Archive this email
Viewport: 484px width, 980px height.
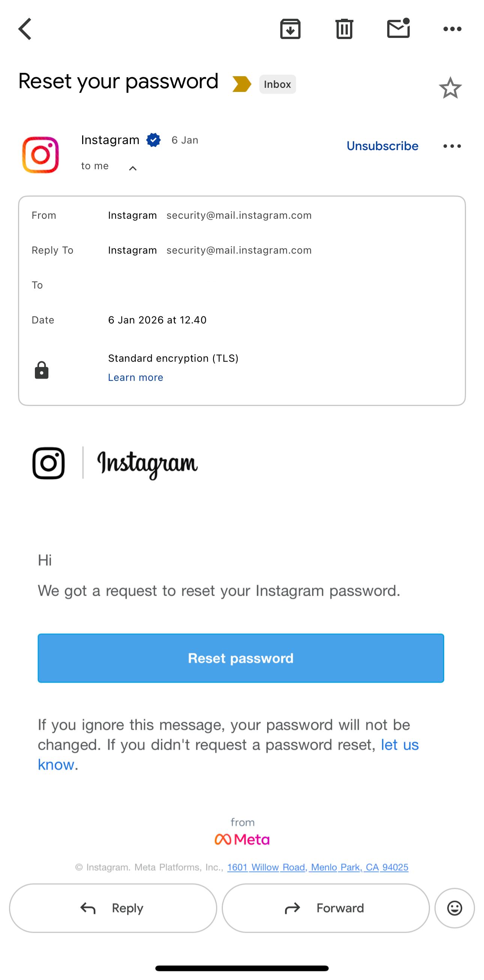(x=290, y=29)
